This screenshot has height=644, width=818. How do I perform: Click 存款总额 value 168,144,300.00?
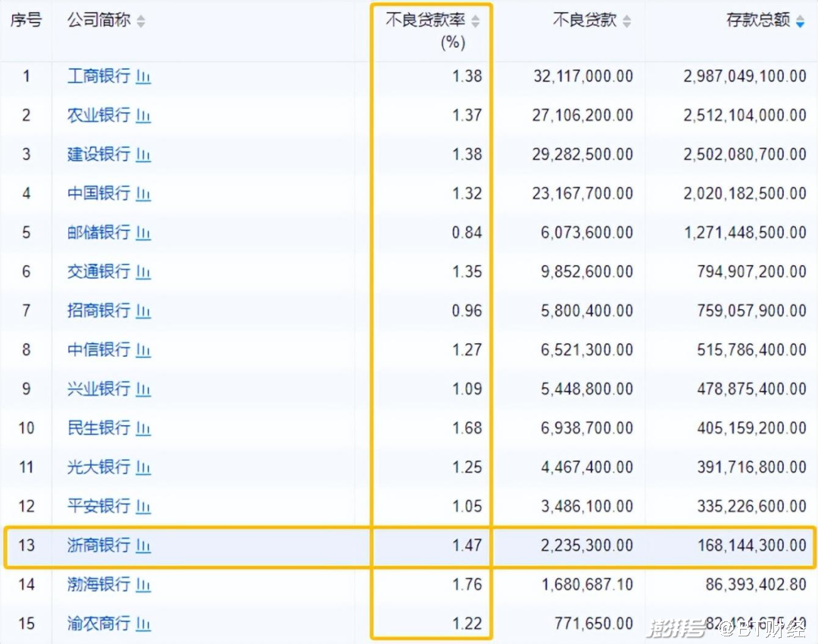752,546
